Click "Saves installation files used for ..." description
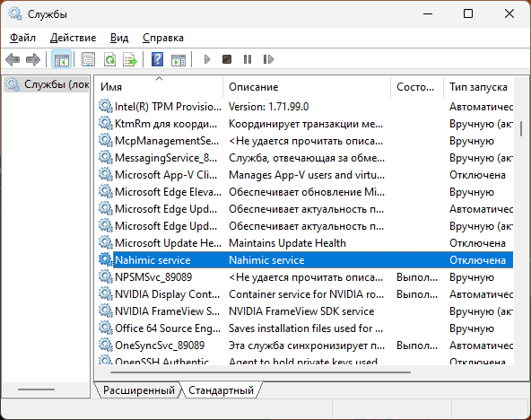 pos(306,328)
